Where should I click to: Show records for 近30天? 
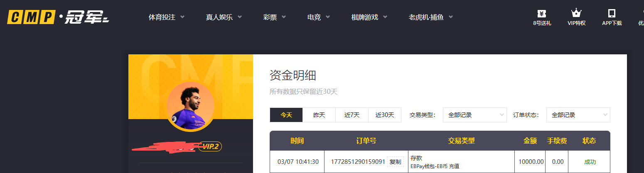tap(384, 115)
